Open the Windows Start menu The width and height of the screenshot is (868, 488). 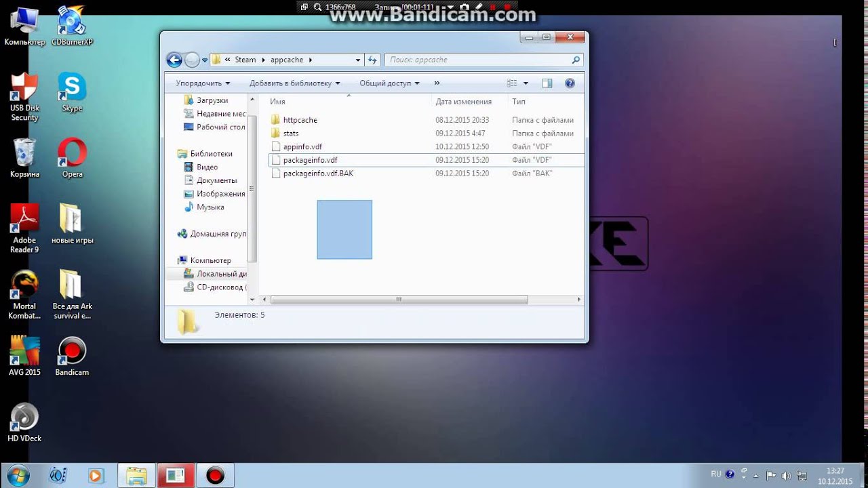click(18, 475)
